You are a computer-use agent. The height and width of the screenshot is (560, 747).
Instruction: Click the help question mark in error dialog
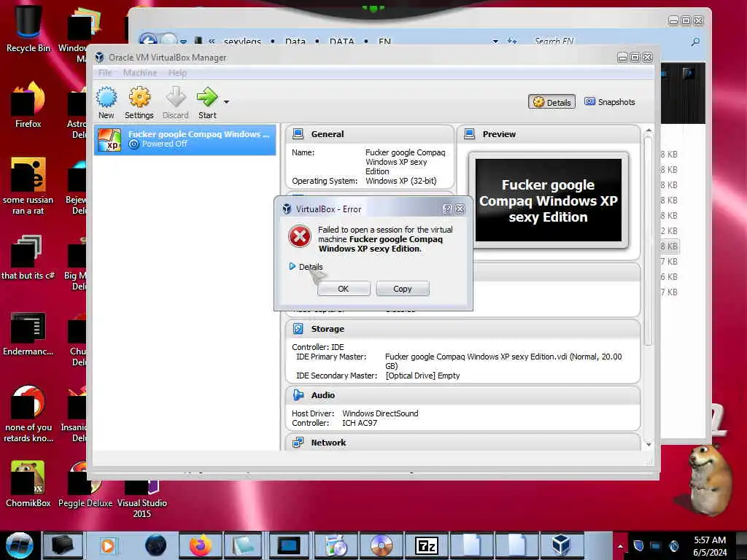click(447, 209)
